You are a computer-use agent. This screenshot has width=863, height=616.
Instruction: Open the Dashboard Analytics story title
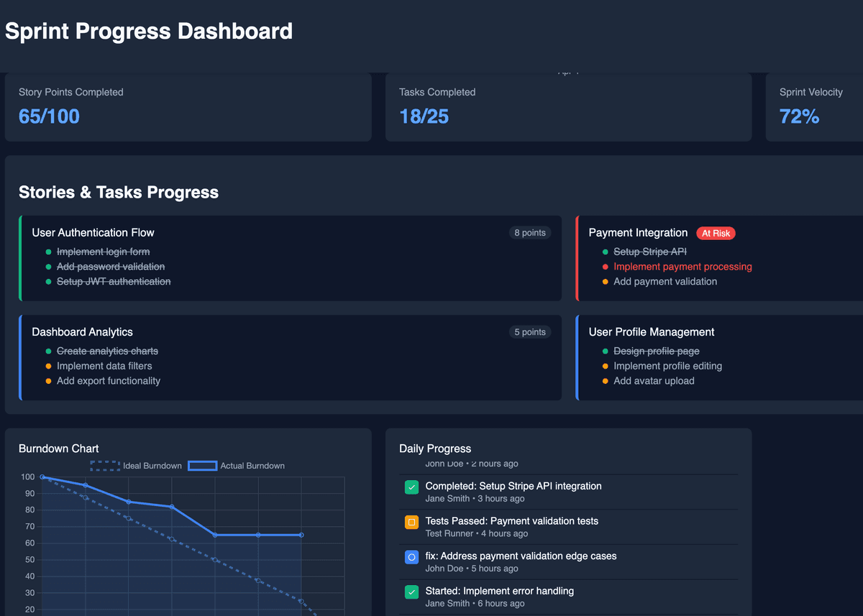pyautogui.click(x=83, y=332)
